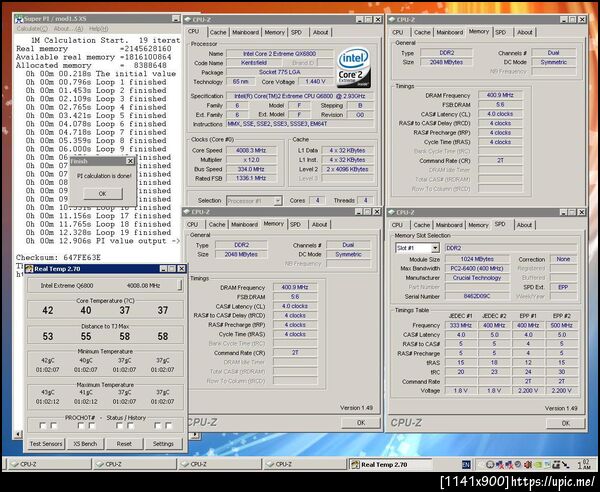Screen dimensions: 600x492
Task: Switch to Mainboard tab in CPU-Z CPU-tab window
Action: click(245, 33)
